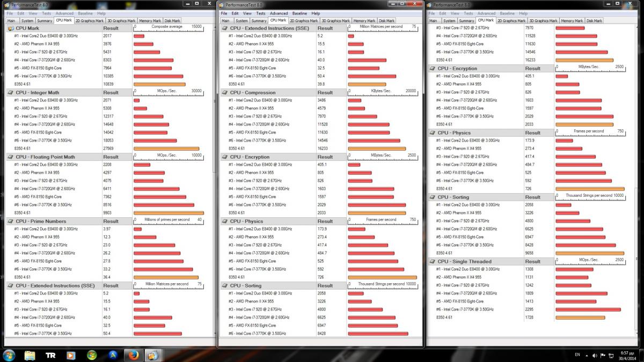644x362 pixels.
Task: Click the CPU - Integer Math header icon
Action: (x=11, y=92)
